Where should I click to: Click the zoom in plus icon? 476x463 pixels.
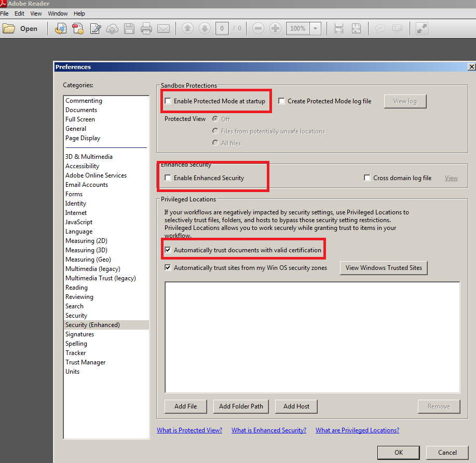pyautogui.click(x=275, y=29)
